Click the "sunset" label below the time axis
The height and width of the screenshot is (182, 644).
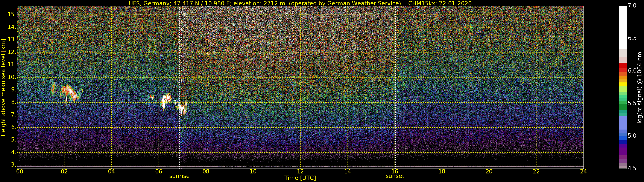point(395,176)
